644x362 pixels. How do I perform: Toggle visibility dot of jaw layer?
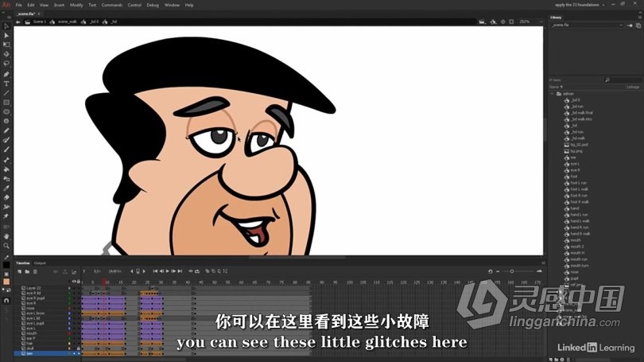coord(74,353)
